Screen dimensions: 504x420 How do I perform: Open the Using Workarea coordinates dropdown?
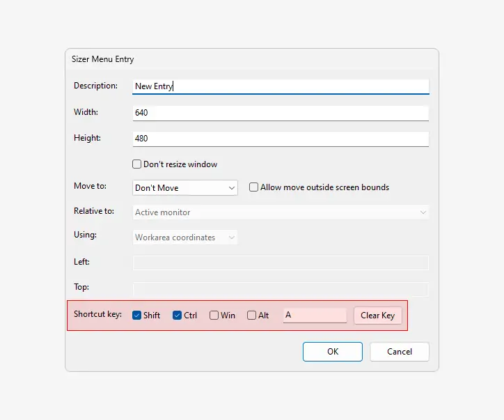click(x=185, y=238)
